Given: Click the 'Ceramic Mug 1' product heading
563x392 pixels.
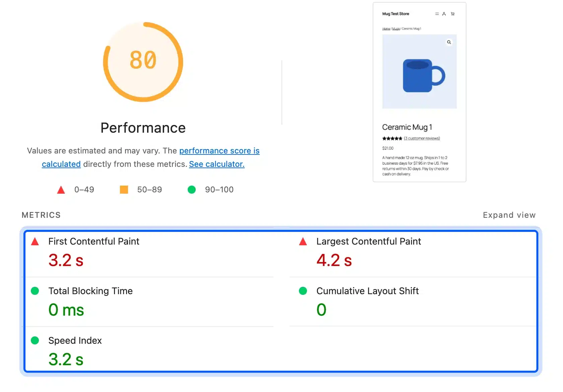Looking at the screenshot, I should 407,127.
